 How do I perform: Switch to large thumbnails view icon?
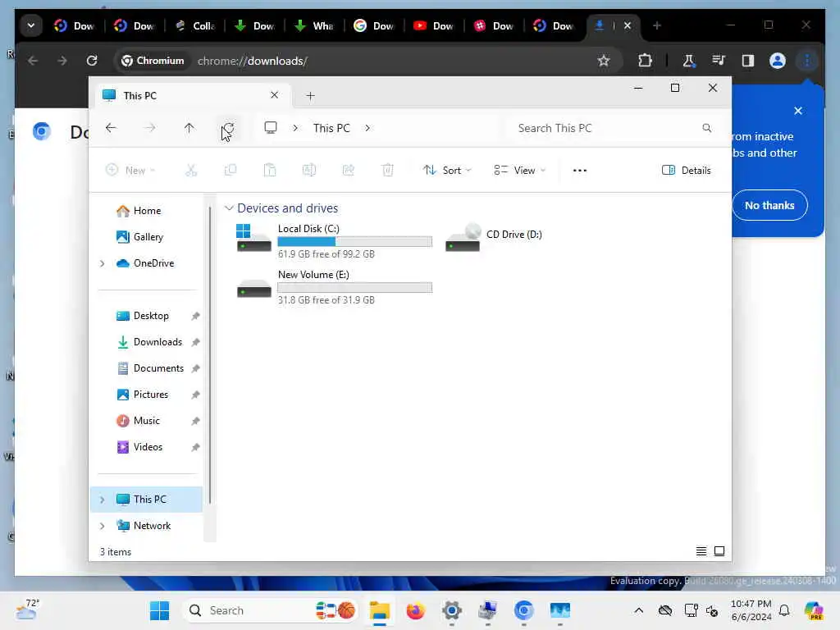click(719, 551)
